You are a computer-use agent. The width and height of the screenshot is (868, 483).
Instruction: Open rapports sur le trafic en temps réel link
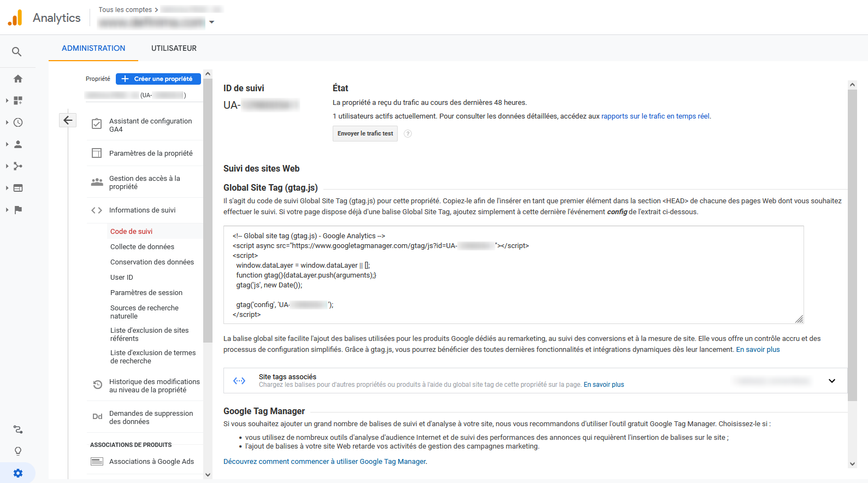pos(656,116)
